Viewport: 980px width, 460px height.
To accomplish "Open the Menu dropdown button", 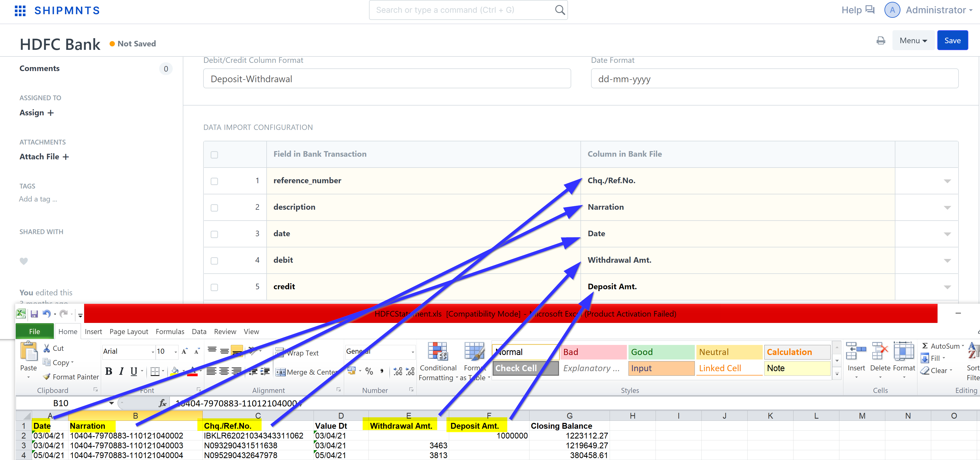I will [x=913, y=40].
